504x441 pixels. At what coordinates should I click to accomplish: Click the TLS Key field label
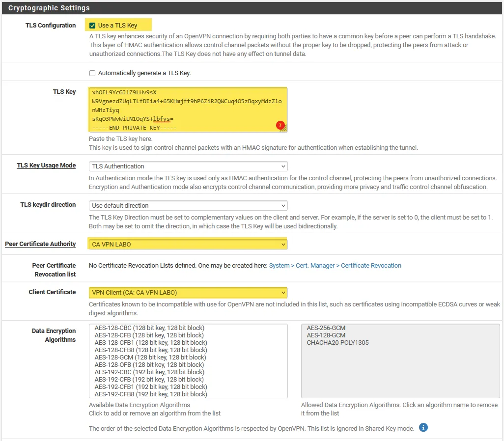(x=64, y=92)
